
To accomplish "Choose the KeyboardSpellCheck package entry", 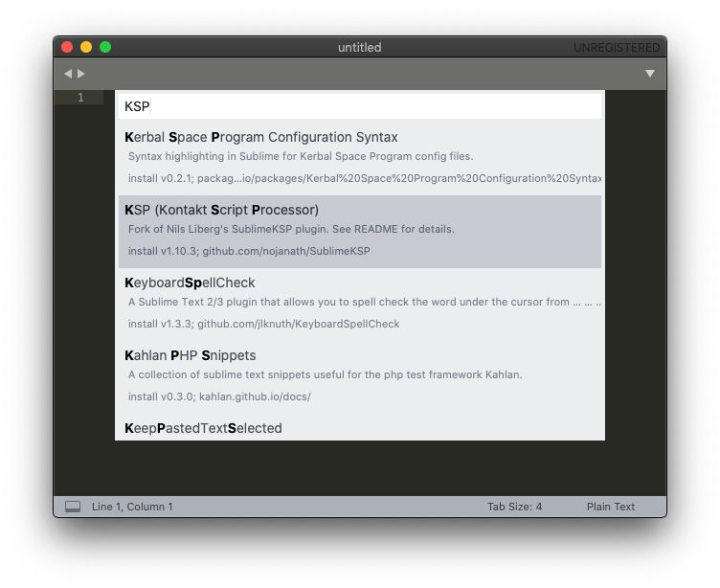I will click(190, 283).
